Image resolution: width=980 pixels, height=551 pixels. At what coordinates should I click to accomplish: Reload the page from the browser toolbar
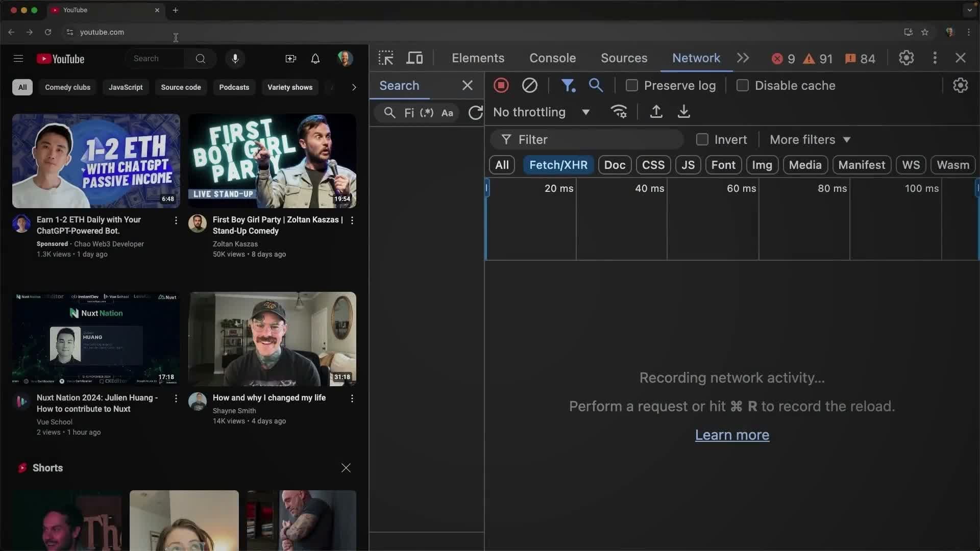tap(48, 32)
